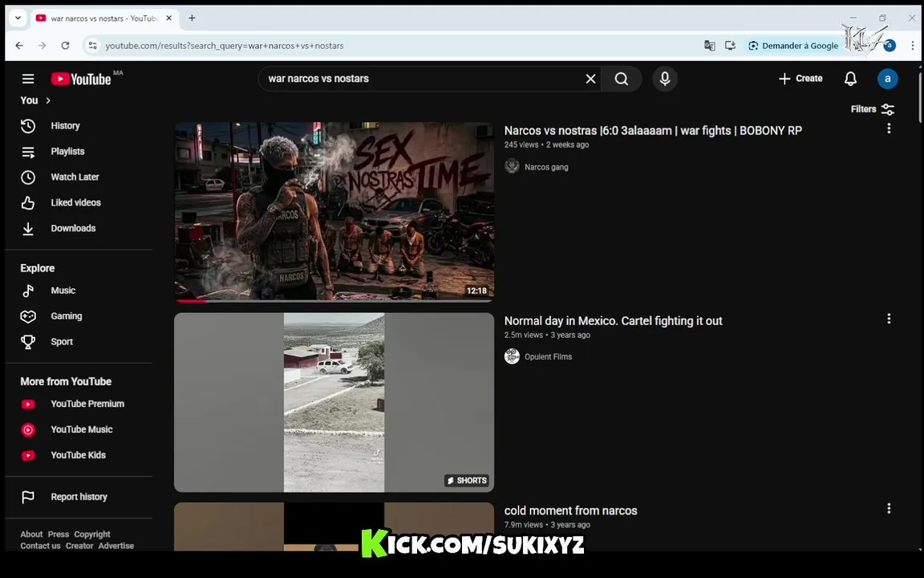Open the Advertise footer link
924x578 pixels.
(x=116, y=546)
